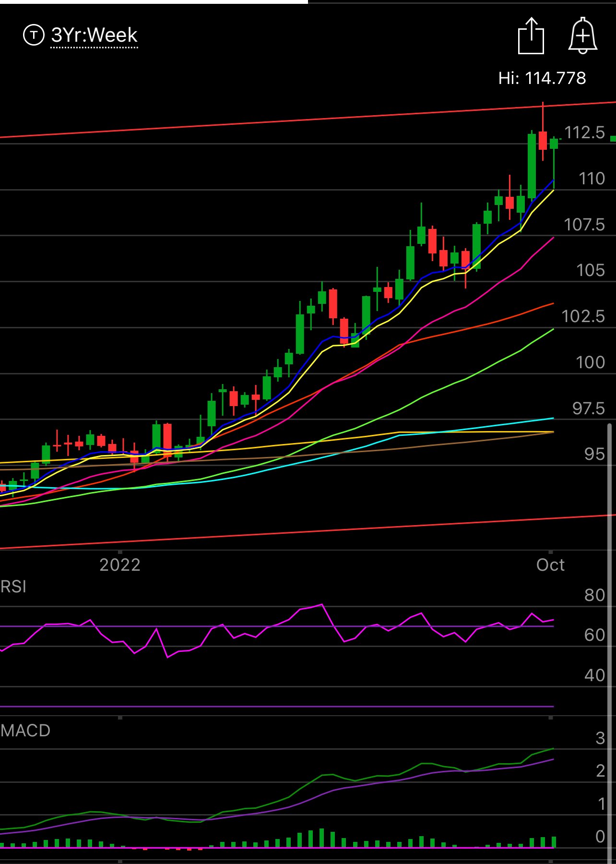The image size is (616, 864).
Task: Grab the vertical scrollbar on right edge
Action: (x=610, y=643)
